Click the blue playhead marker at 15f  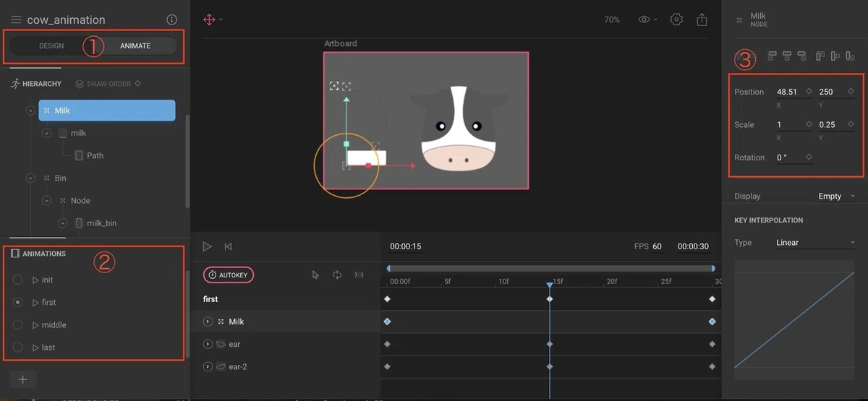550,285
